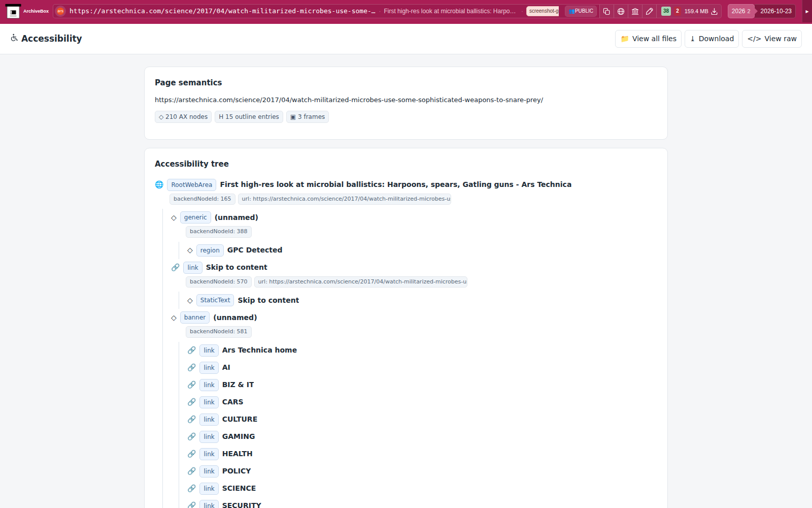The height and width of the screenshot is (508, 812).
Task: Click the 15 outline entries badge
Action: 249,117
